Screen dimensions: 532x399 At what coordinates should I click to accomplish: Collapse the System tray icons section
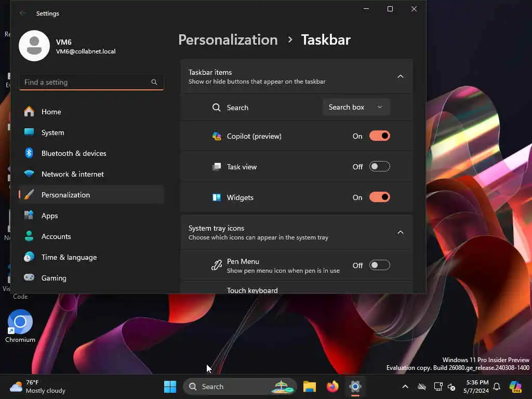coord(401,232)
